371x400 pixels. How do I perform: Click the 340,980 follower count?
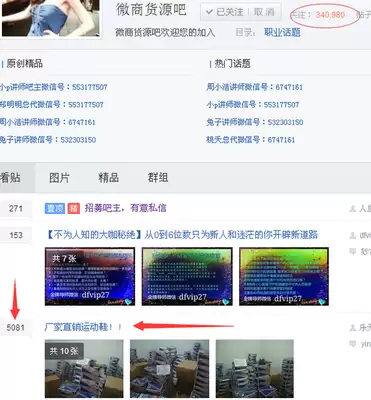pyautogui.click(x=330, y=15)
